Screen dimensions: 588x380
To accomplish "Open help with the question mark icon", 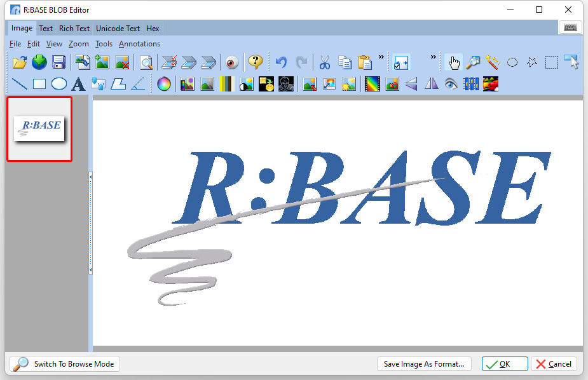I will pos(256,62).
